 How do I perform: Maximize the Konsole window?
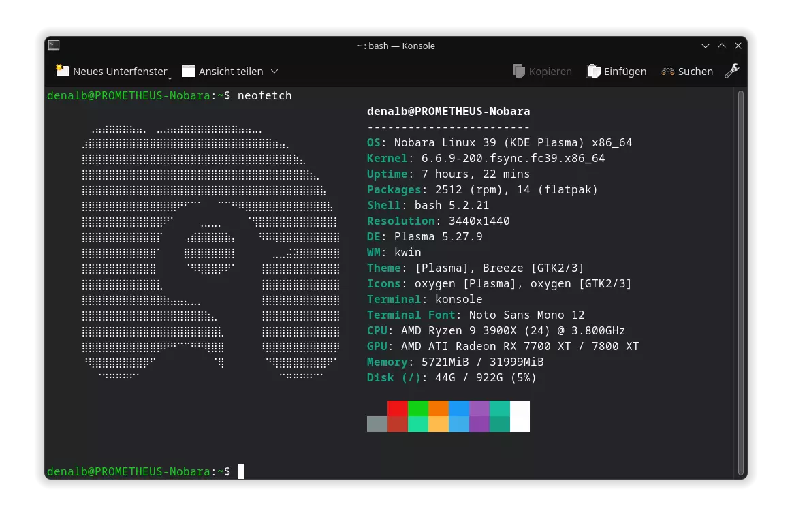(722, 46)
